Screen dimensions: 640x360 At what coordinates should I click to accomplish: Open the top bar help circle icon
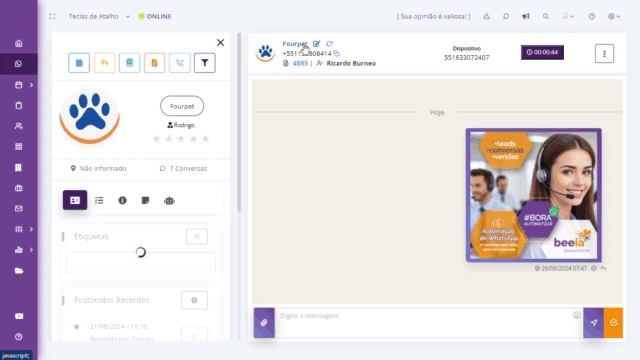592,16
